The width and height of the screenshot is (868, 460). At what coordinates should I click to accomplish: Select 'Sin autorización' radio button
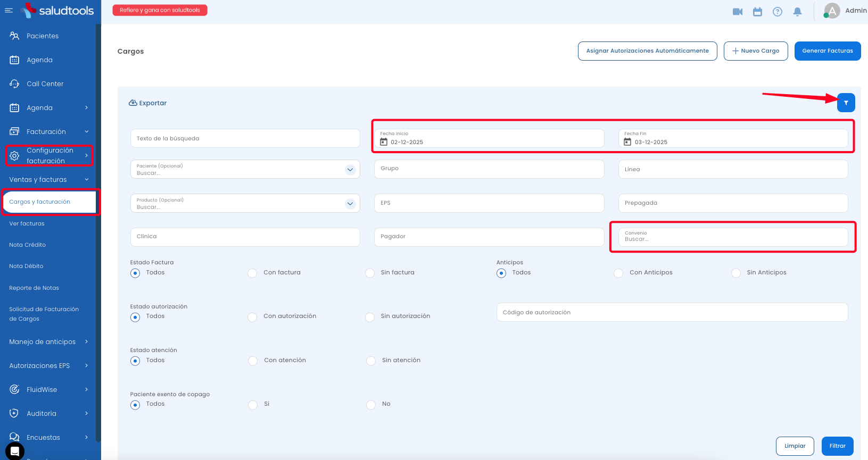click(x=370, y=317)
